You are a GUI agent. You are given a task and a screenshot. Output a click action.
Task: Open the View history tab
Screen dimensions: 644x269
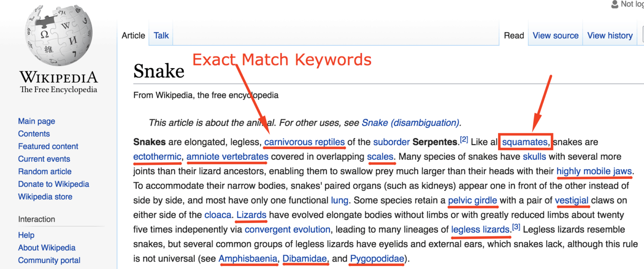click(x=610, y=36)
